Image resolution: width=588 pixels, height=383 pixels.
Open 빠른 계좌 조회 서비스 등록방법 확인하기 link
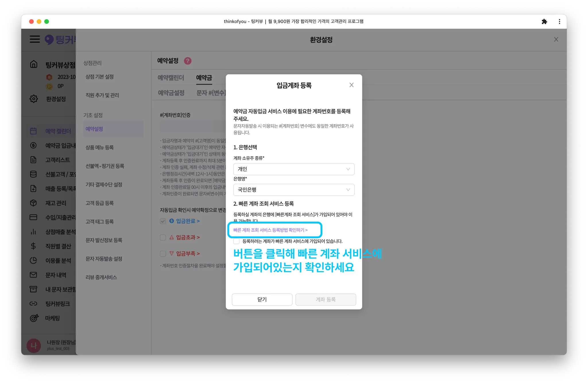(x=270, y=230)
